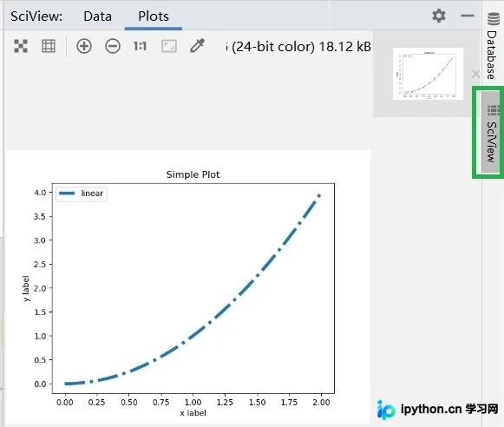Image resolution: width=504 pixels, height=427 pixels.
Task: Select the Plots tab
Action: 154,16
